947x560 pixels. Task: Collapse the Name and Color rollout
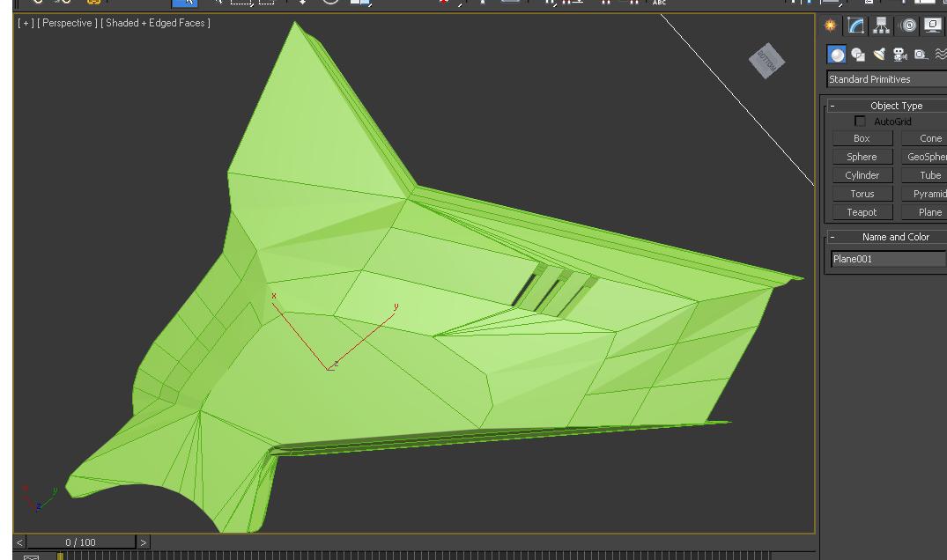point(832,237)
